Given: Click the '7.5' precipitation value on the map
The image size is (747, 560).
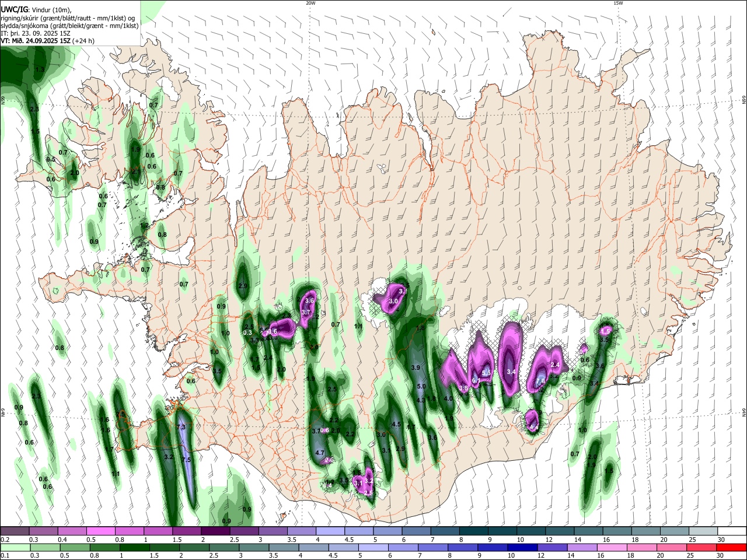Looking at the screenshot, I should click(x=186, y=460).
